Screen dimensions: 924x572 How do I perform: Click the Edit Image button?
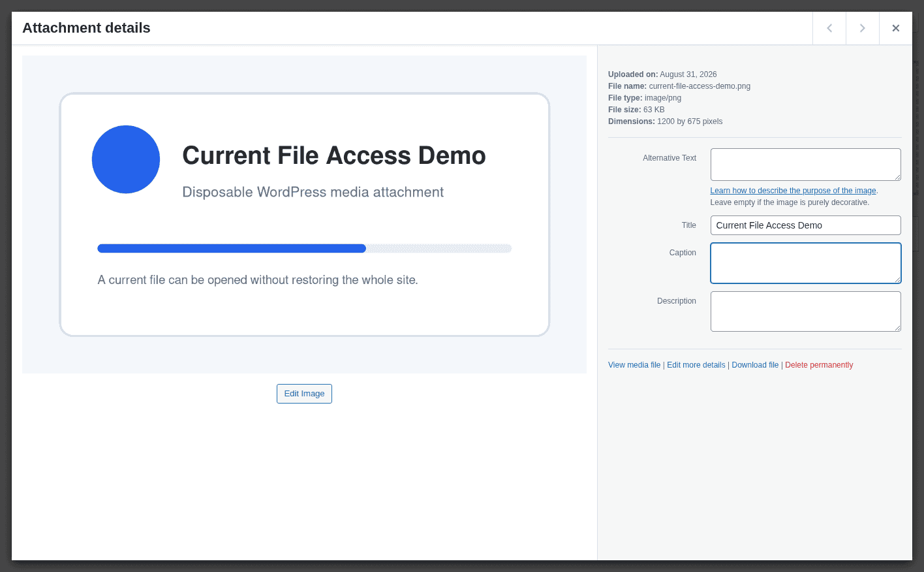coord(304,394)
